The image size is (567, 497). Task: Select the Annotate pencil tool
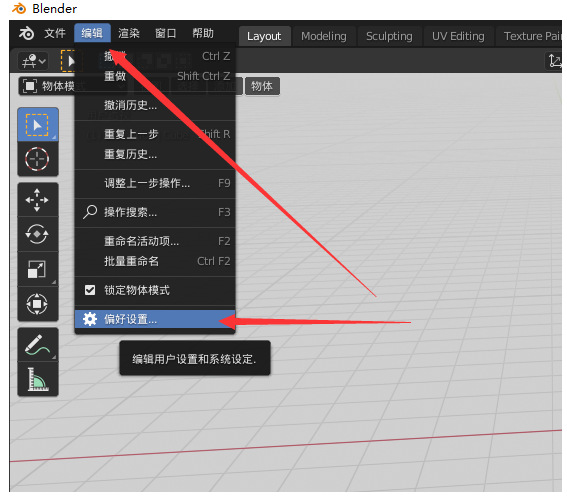(x=38, y=345)
